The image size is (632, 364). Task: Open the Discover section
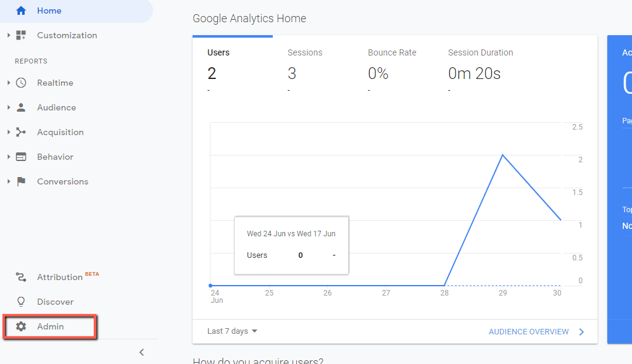click(55, 302)
